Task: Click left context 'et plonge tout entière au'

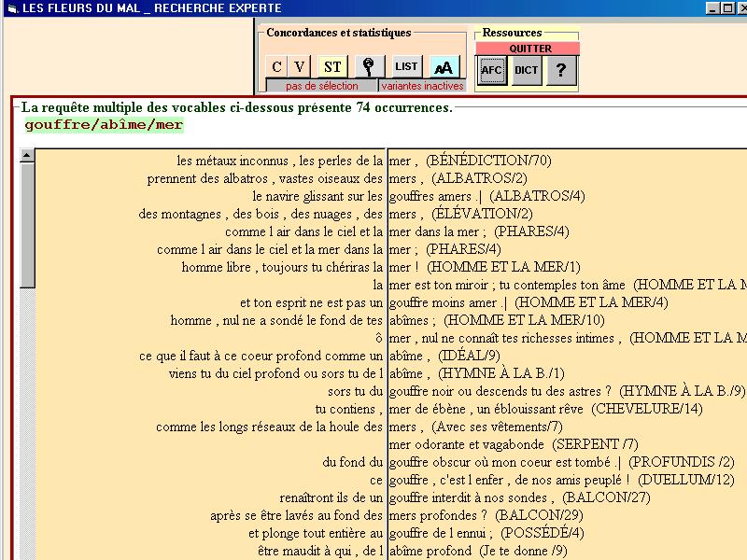Action: [x=316, y=533]
